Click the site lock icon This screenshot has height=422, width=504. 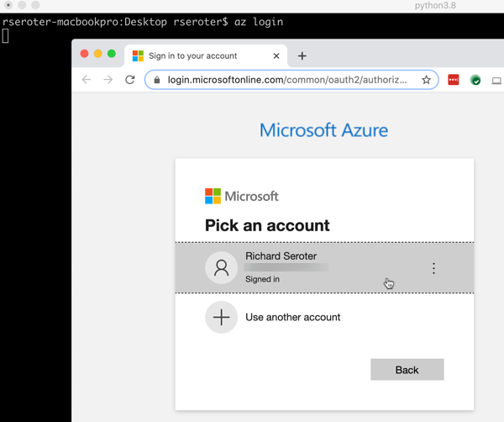pyautogui.click(x=156, y=80)
